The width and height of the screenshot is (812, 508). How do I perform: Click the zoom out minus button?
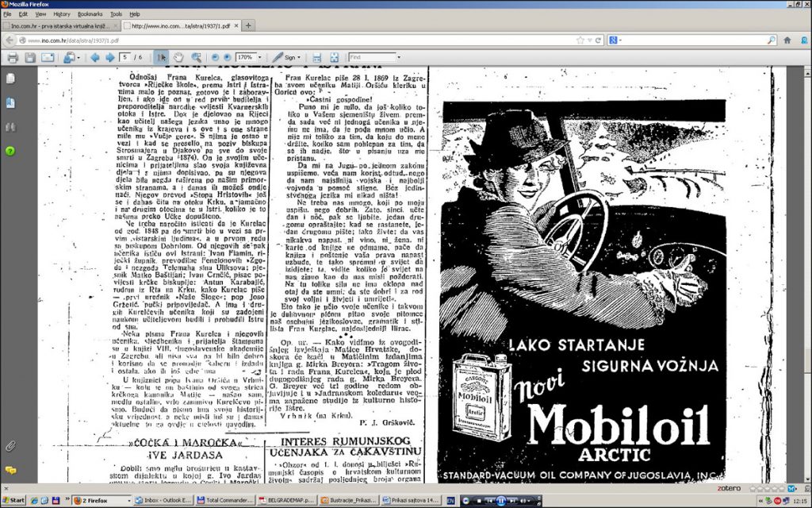216,57
